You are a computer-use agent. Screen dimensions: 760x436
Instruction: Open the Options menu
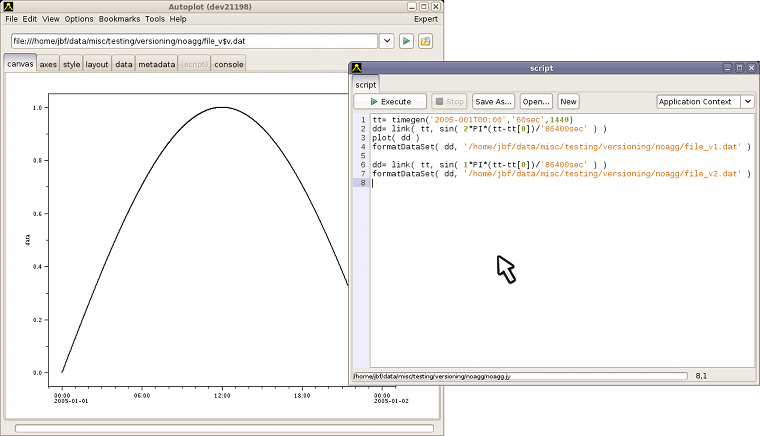tap(79, 19)
